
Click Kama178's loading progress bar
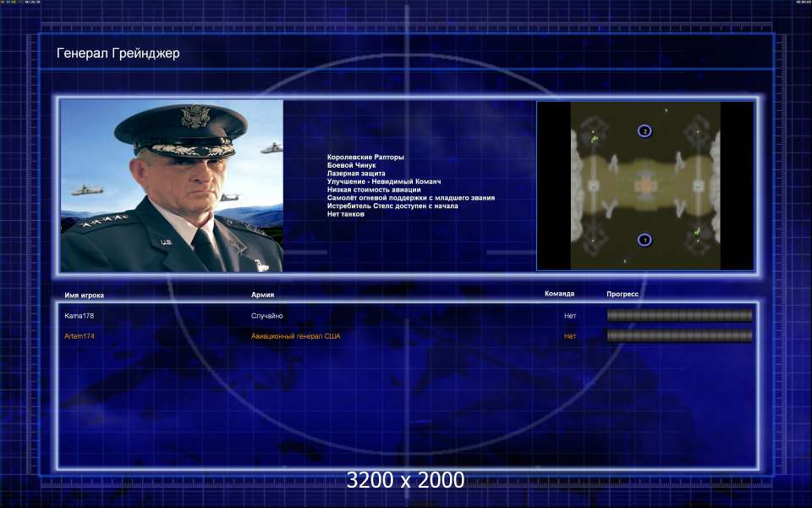679,316
